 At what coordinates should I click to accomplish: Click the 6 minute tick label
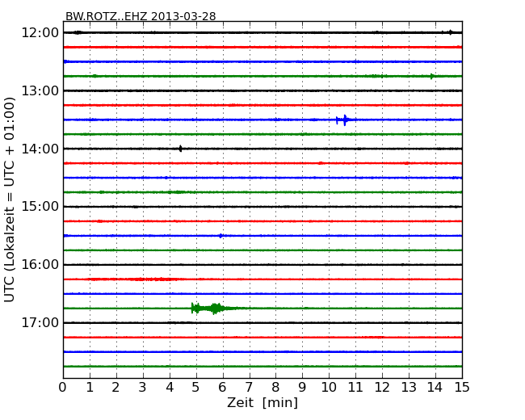click(223, 388)
